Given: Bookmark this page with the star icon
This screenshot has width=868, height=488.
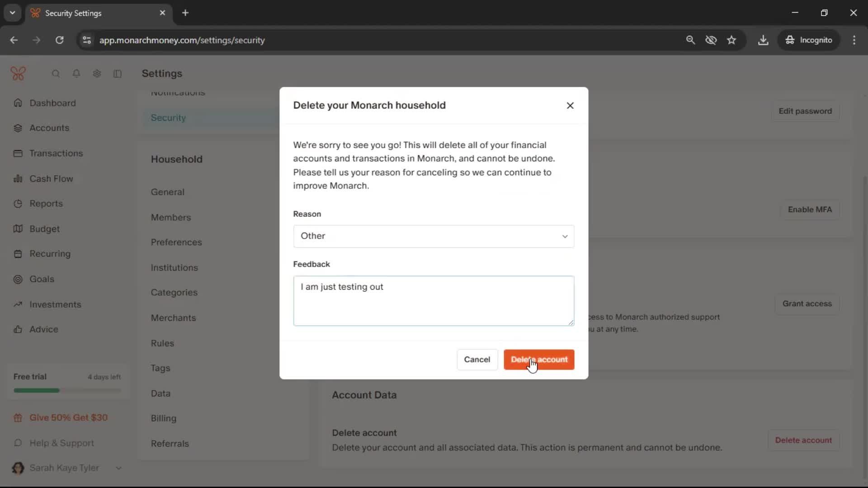Looking at the screenshot, I should (x=731, y=40).
